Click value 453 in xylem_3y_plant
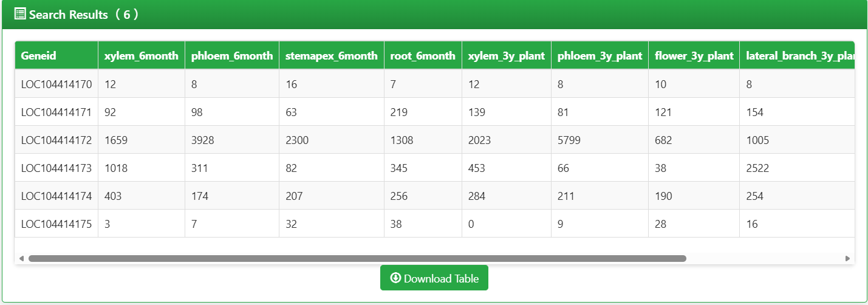 coord(477,168)
